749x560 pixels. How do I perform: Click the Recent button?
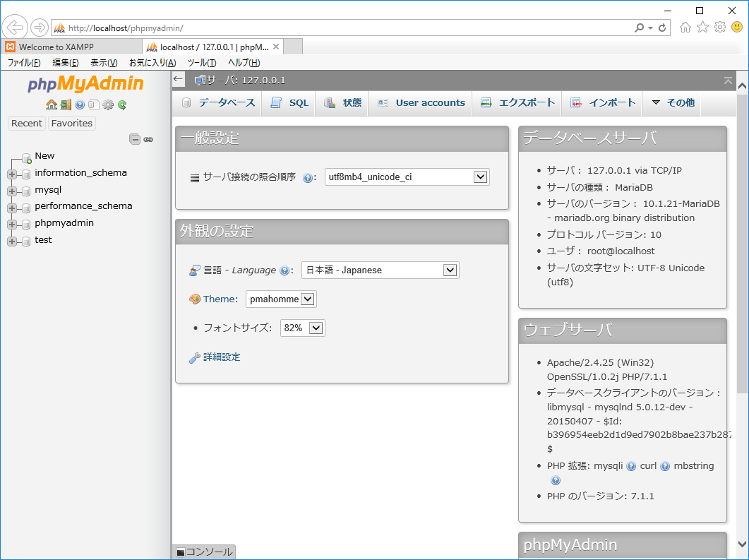tap(27, 124)
